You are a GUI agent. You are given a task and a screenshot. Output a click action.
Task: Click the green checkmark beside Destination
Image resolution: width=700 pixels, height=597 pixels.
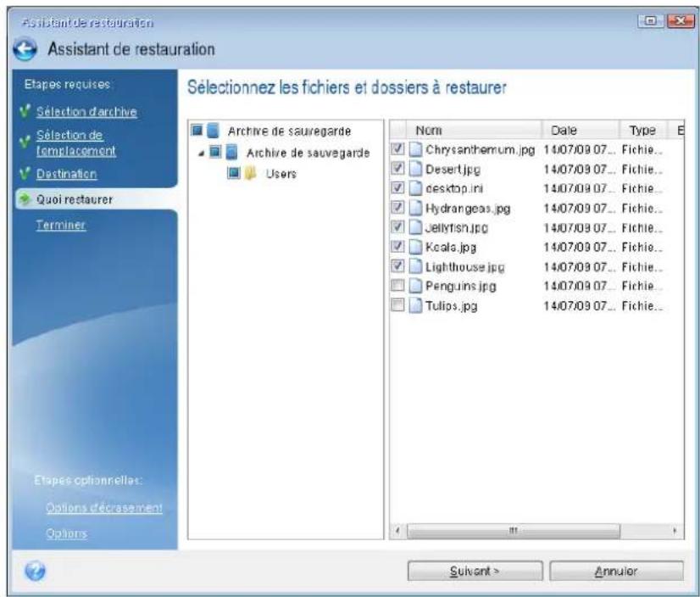tap(25, 173)
